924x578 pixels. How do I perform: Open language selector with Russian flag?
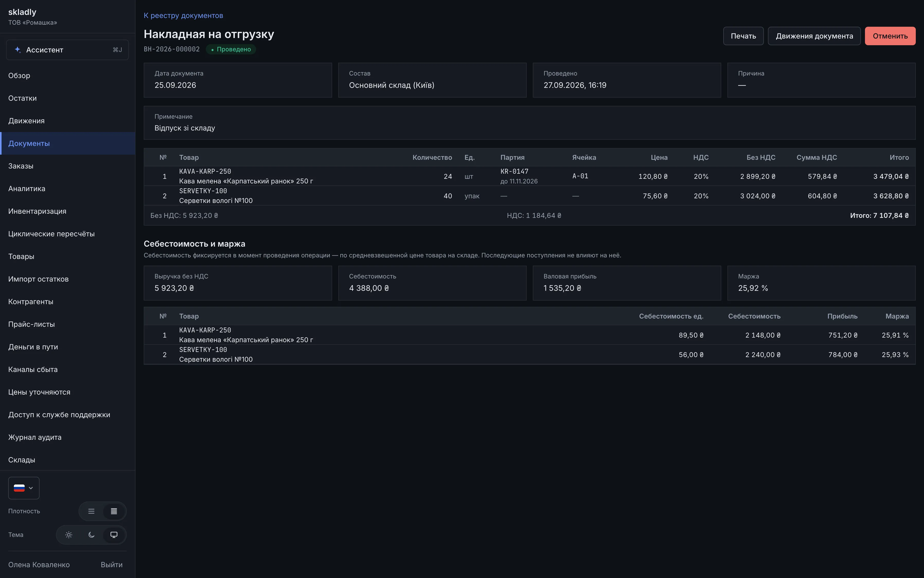[24, 488]
